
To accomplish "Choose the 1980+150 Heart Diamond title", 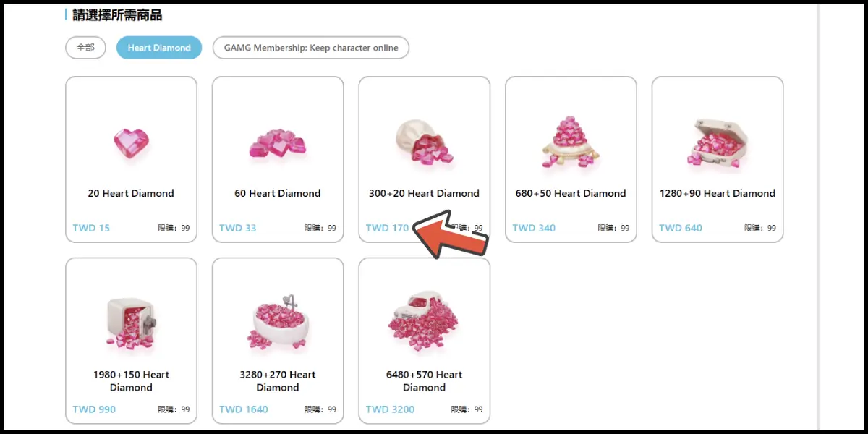I will [131, 381].
